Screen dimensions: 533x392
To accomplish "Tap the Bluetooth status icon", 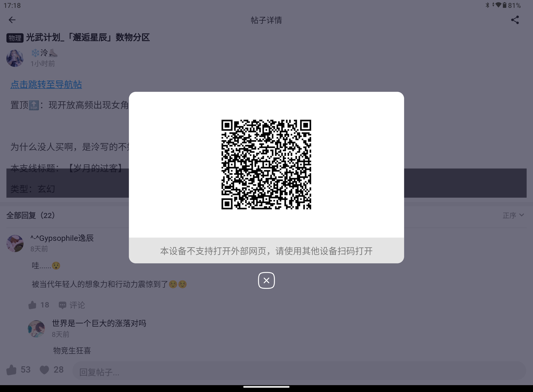I will point(487,5).
